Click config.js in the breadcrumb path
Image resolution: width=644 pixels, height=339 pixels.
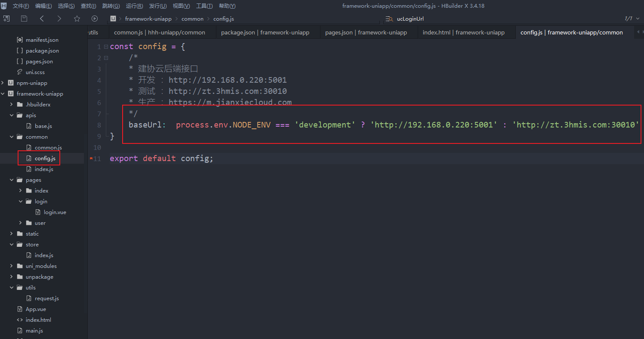tap(224, 19)
